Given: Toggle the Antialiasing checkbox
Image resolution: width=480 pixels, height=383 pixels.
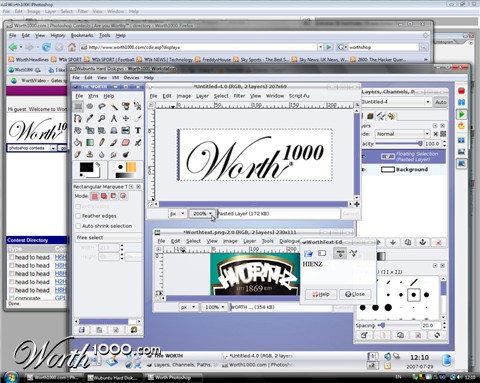Looking at the screenshot, I should click(x=78, y=206).
